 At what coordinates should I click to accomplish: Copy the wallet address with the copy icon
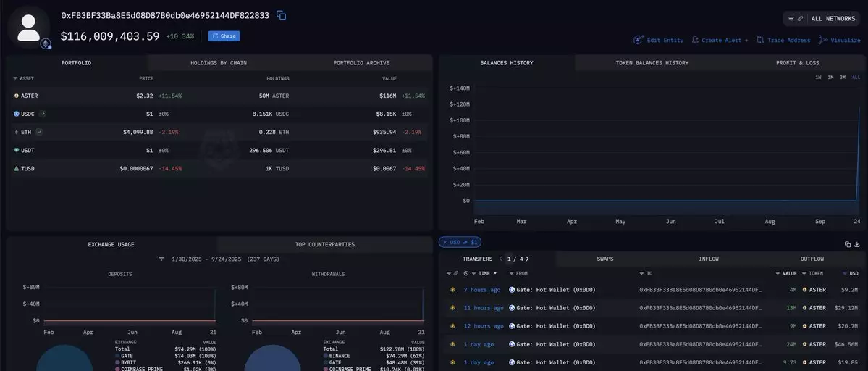pos(281,15)
